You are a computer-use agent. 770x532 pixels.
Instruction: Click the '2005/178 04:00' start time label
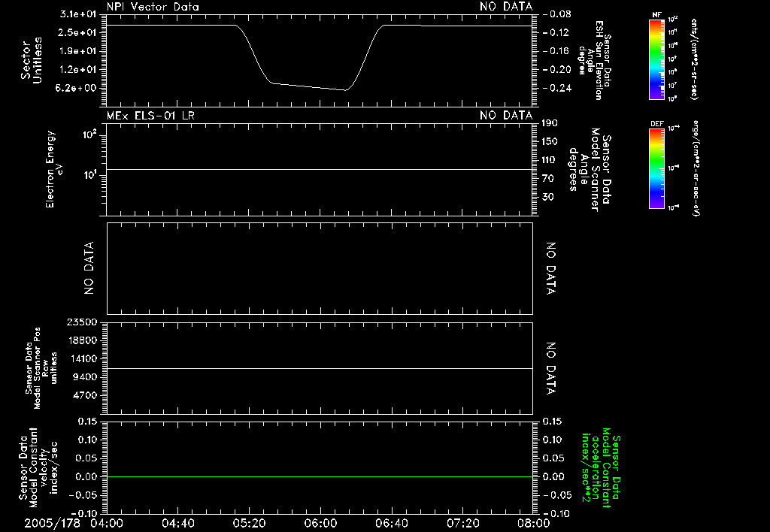click(x=74, y=523)
